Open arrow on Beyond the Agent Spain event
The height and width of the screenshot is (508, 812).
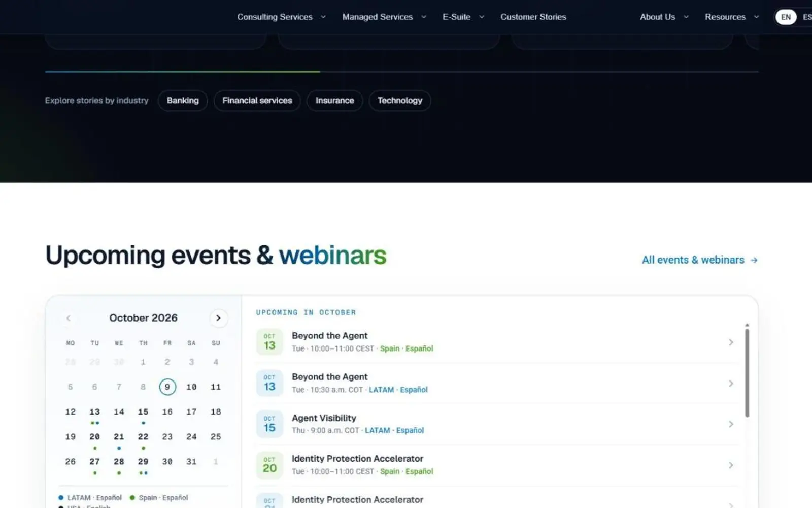[x=731, y=342]
